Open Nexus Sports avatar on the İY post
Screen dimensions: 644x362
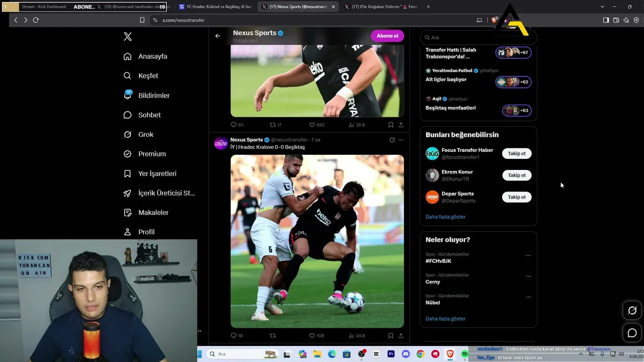click(221, 144)
